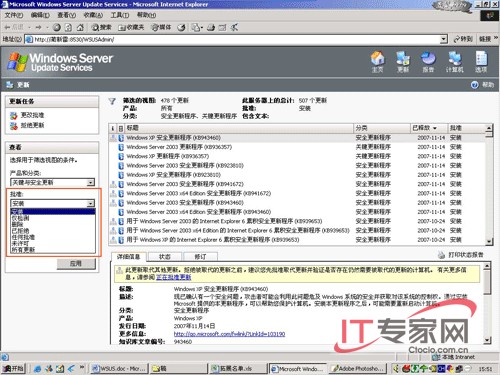500x375 pixels.
Task: Click the 收藏夹 favorites toolbar button
Action: 131,27
